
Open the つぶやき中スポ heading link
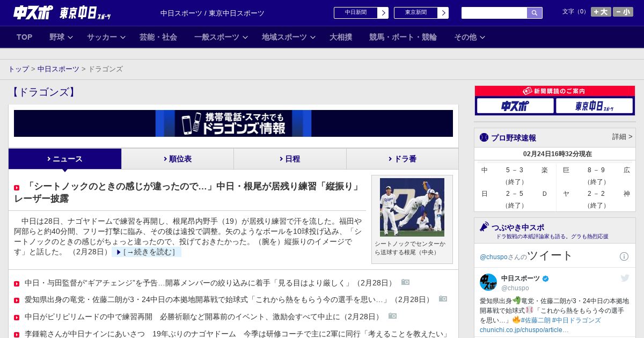(518, 227)
